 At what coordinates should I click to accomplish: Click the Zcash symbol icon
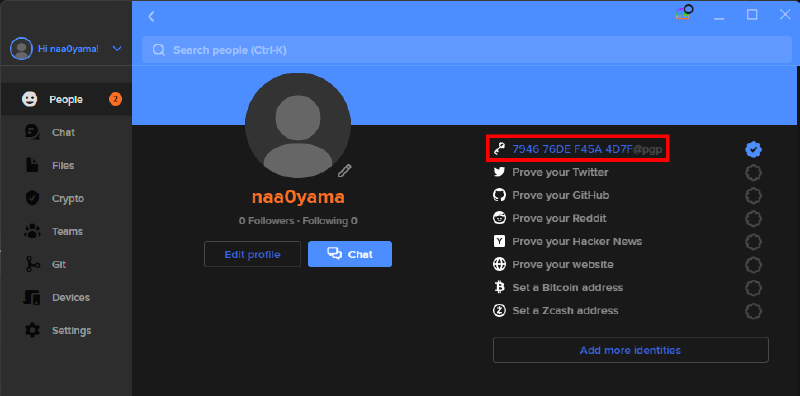pyautogui.click(x=499, y=310)
